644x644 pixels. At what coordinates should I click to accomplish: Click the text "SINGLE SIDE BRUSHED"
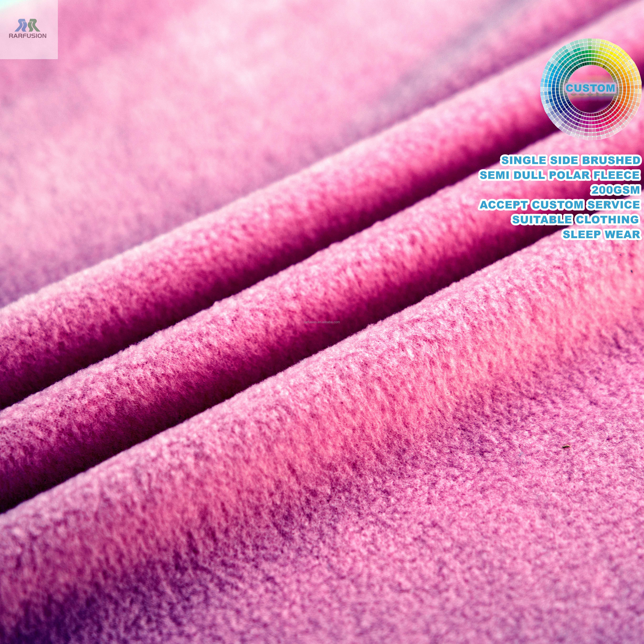(571, 160)
